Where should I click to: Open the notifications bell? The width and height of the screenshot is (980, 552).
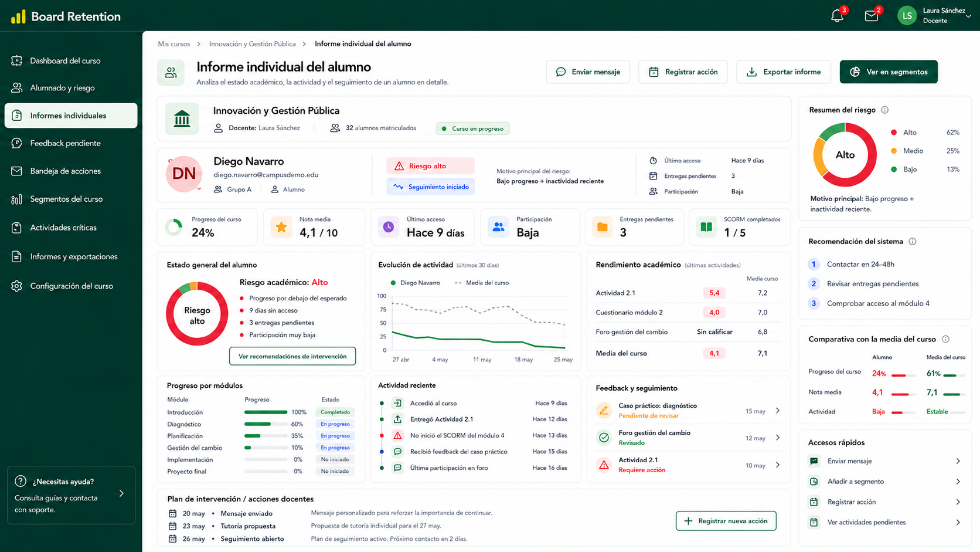837,16
